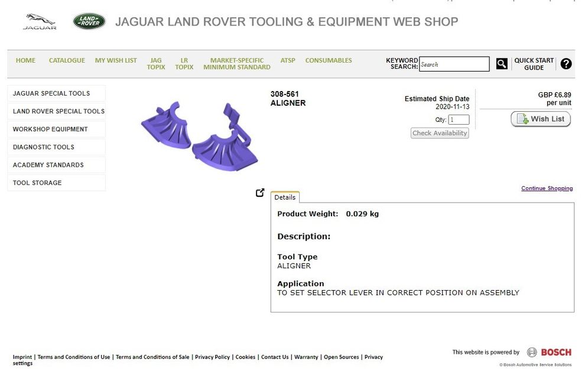Open the Privacy settings footer link

coord(373,357)
